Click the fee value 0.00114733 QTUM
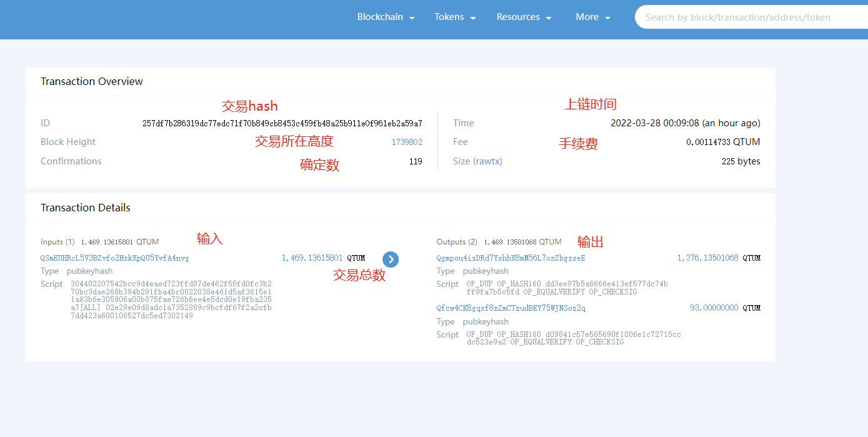This screenshot has height=437, width=868. (x=722, y=143)
